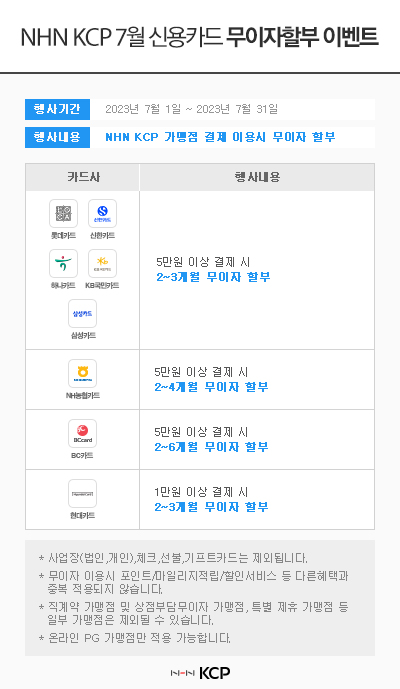Select the KB Kookmin Card logo
This screenshot has width=400, height=689.
pyautogui.click(x=102, y=264)
